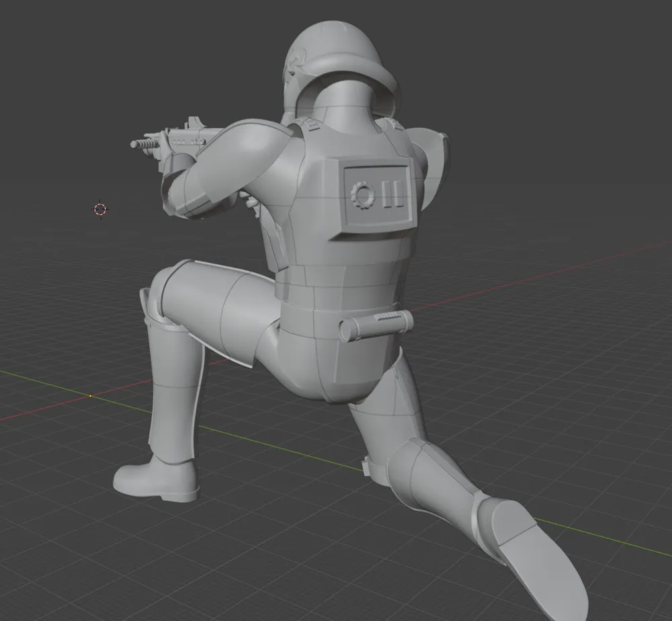The image size is (672, 621).
Task: Click the red-white 3D cursor in viewport
Action: click(100, 209)
